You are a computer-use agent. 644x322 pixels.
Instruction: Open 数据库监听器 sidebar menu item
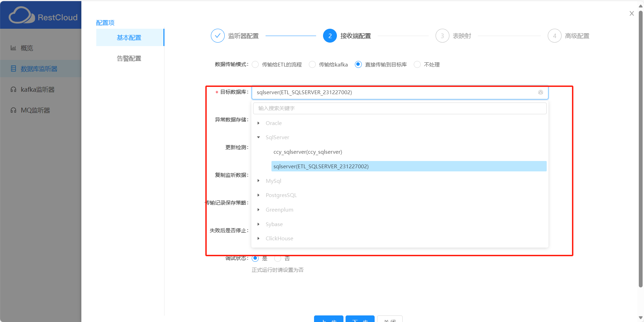coord(41,69)
